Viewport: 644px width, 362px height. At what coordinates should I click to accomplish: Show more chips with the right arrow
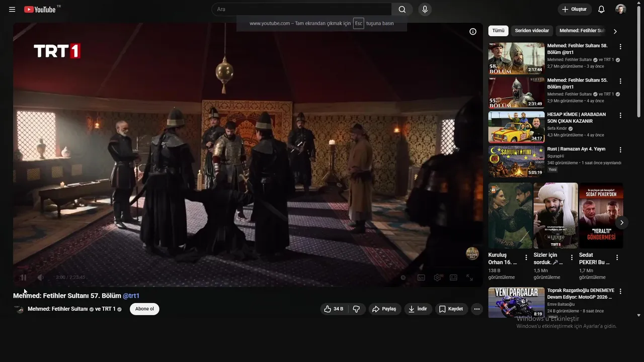[x=615, y=31]
